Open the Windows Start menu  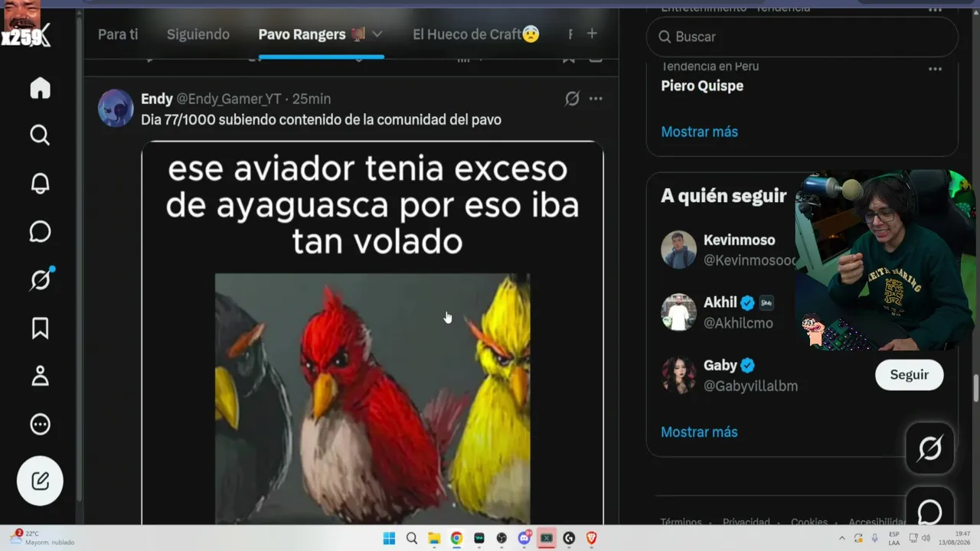[389, 538]
